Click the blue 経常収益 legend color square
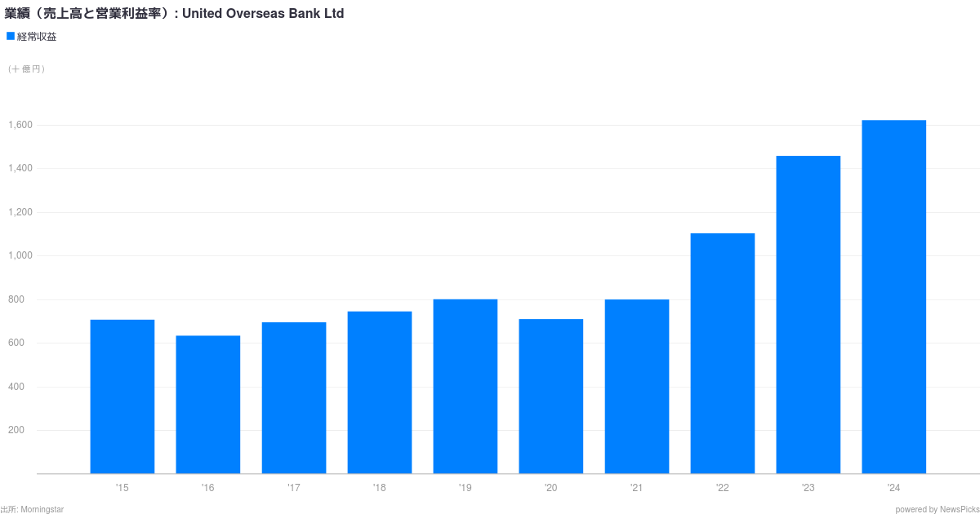 tap(11, 36)
